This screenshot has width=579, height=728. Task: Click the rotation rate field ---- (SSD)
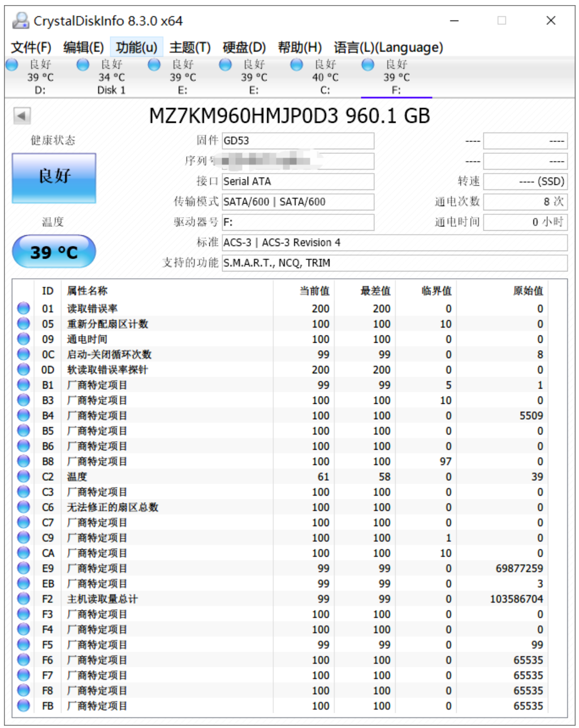coord(525,182)
